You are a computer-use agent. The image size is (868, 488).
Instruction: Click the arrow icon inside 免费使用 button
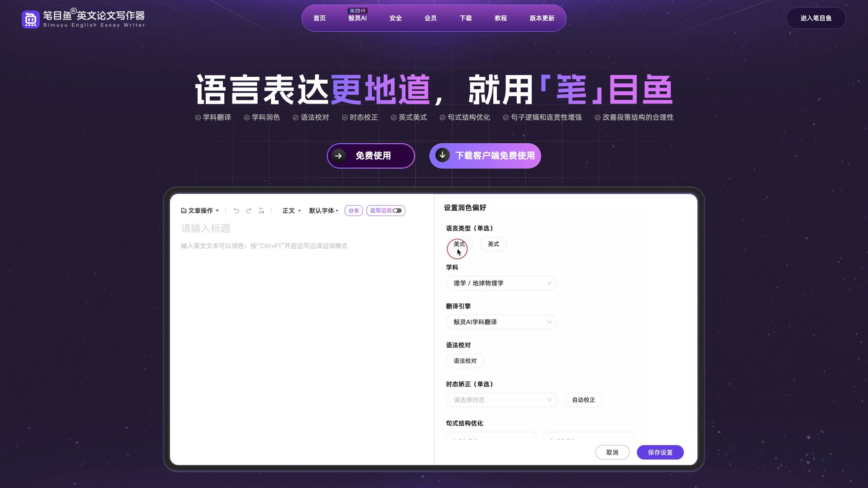click(x=340, y=155)
